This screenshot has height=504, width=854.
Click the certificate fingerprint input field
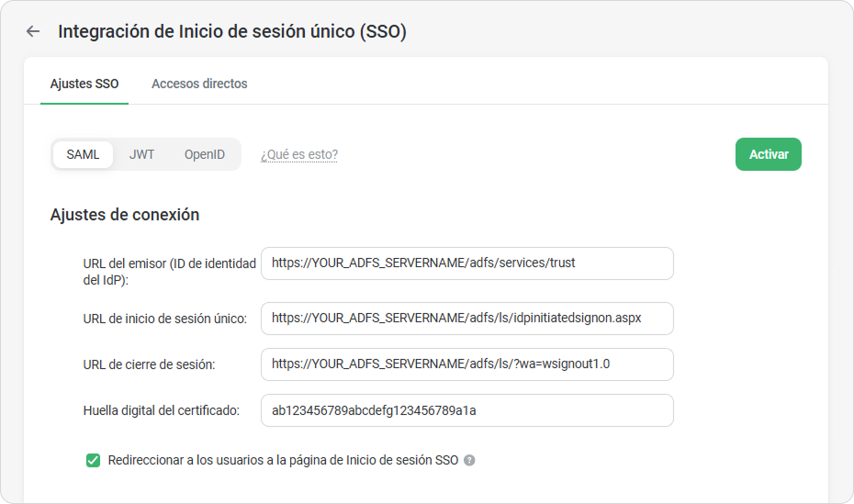467,410
